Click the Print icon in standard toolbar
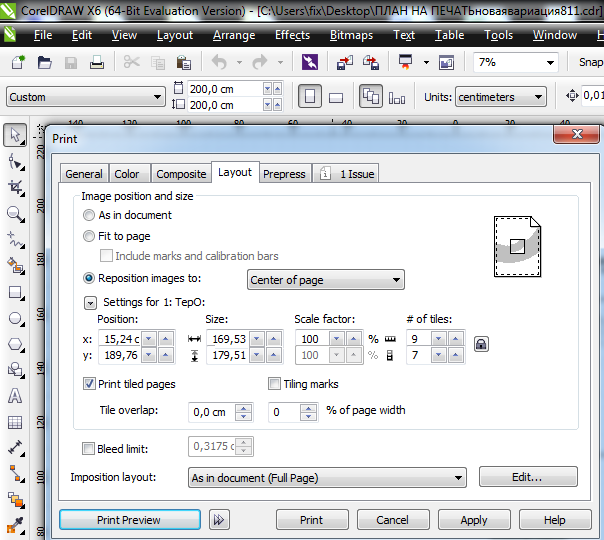604x540 pixels. [97, 62]
